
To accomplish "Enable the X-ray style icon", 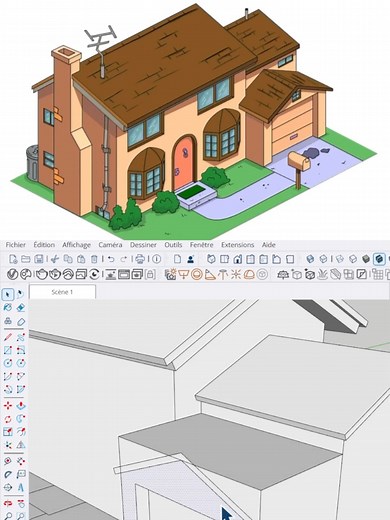I will (x=310, y=259).
